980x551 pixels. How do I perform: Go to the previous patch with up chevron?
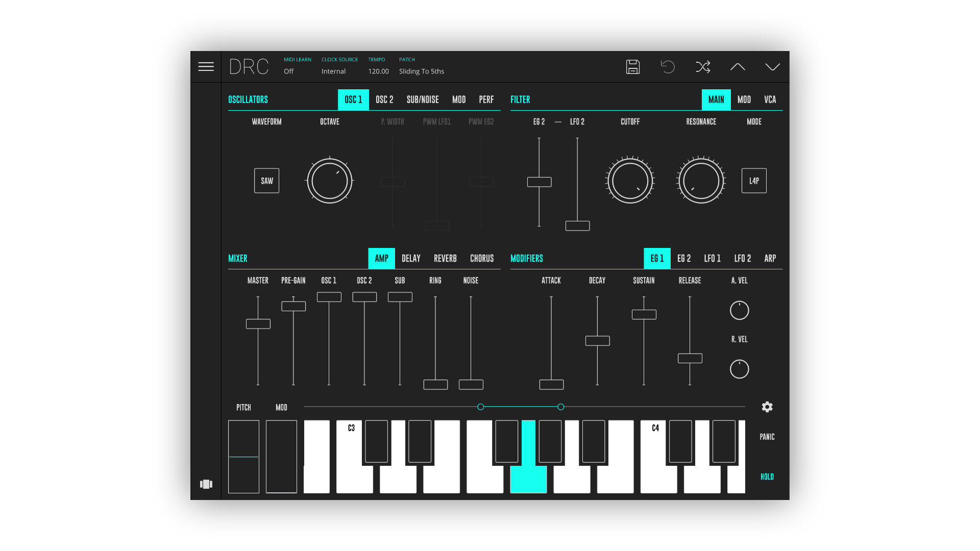[x=737, y=67]
